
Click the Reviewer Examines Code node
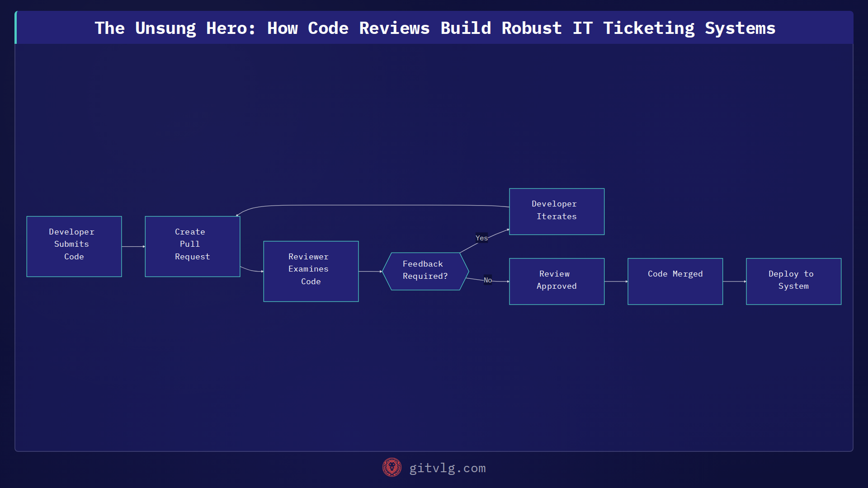point(311,271)
